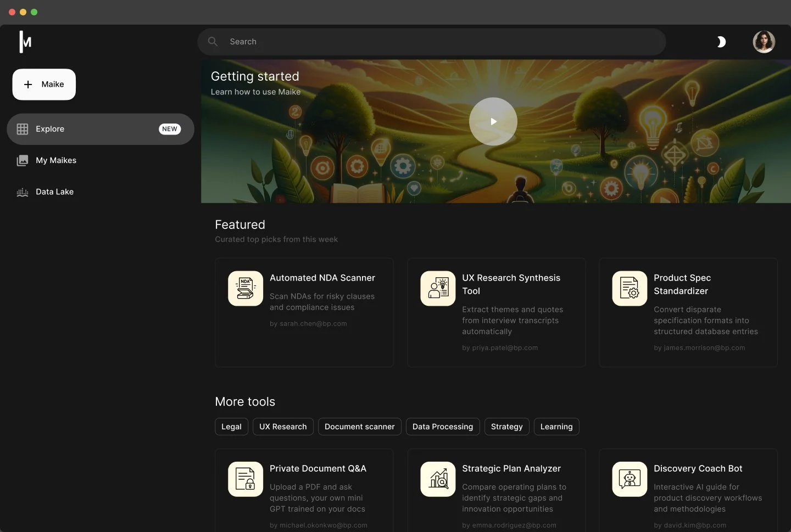
Task: Open the Automated NDA Scanner document icon
Action: (x=244, y=288)
